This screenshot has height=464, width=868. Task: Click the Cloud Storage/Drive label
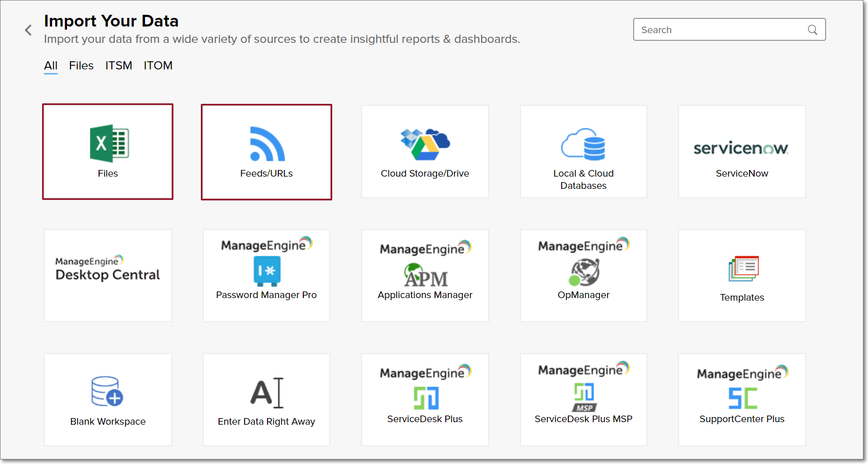(425, 174)
